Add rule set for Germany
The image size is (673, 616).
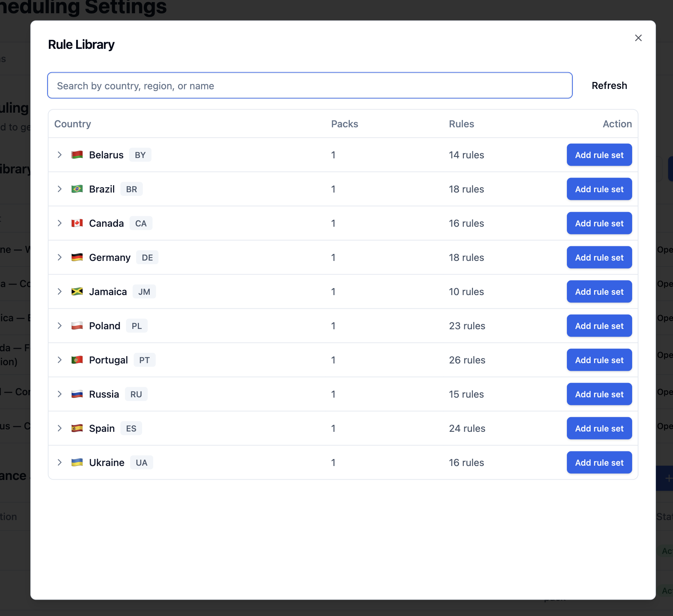599,257
